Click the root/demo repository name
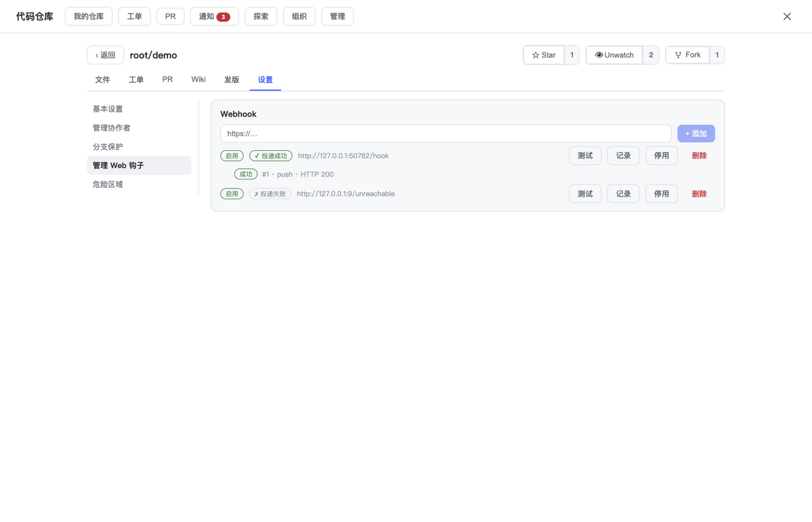 click(x=154, y=55)
